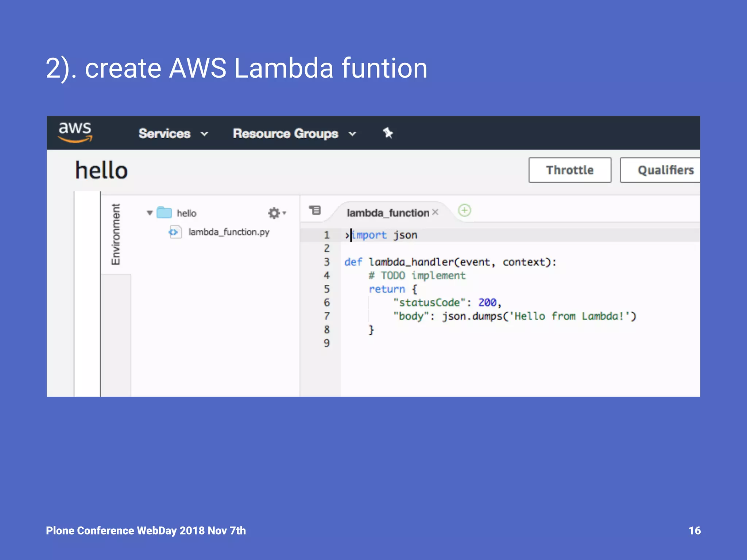Open the Services menu
The width and height of the screenshot is (747, 560).
tap(165, 133)
